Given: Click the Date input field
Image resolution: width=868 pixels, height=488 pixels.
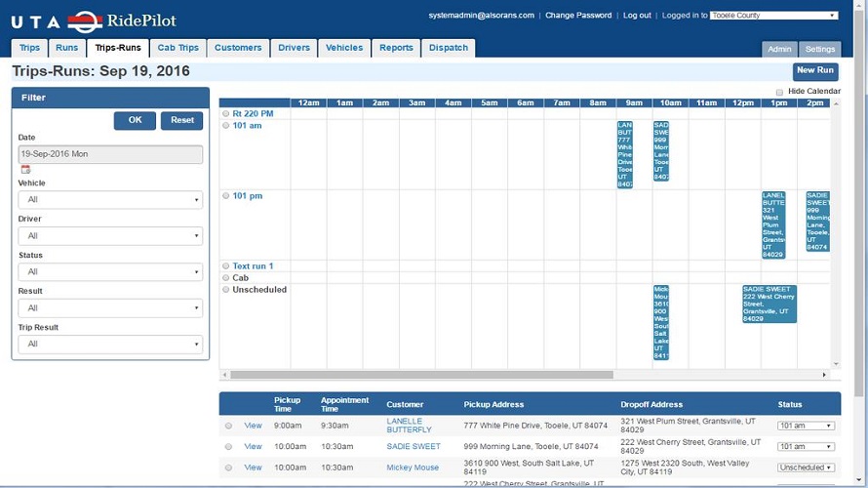Looking at the screenshot, I should [110, 154].
